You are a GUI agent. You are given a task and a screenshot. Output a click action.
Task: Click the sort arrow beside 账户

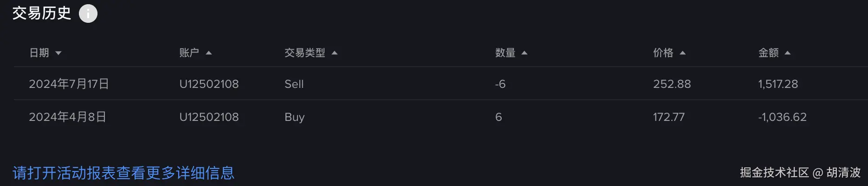(209, 53)
